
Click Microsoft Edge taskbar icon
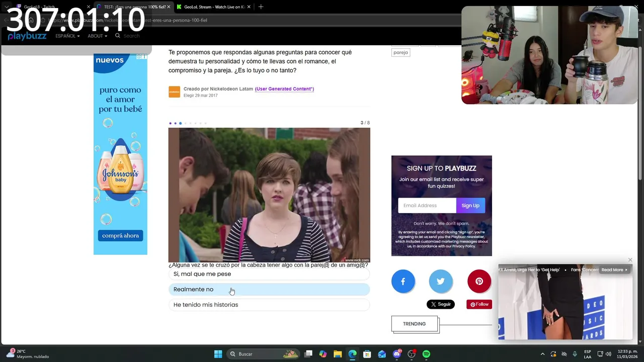tap(352, 354)
